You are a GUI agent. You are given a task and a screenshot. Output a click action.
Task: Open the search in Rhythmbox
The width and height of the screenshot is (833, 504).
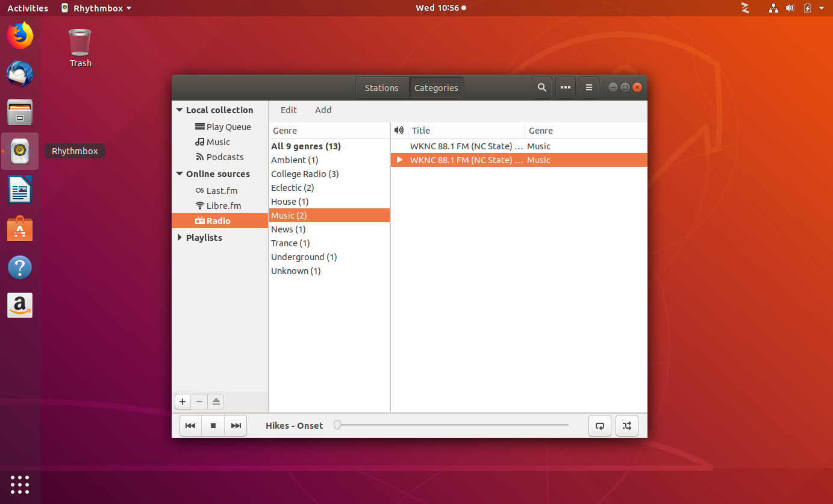tap(541, 87)
